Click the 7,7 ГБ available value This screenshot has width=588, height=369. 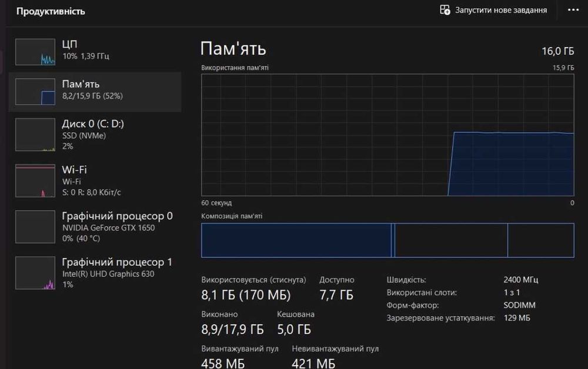(336, 295)
